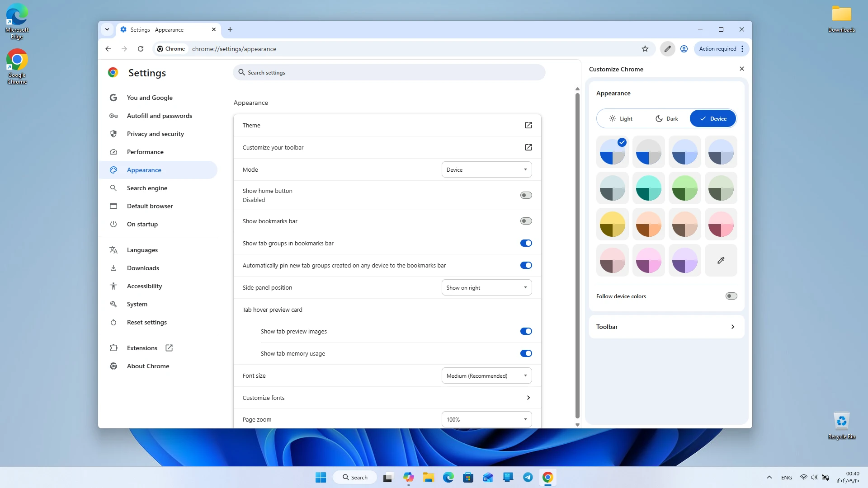Screen dimensions: 868x488
Task: Open the Mode dropdown set to Device
Action: (x=486, y=170)
